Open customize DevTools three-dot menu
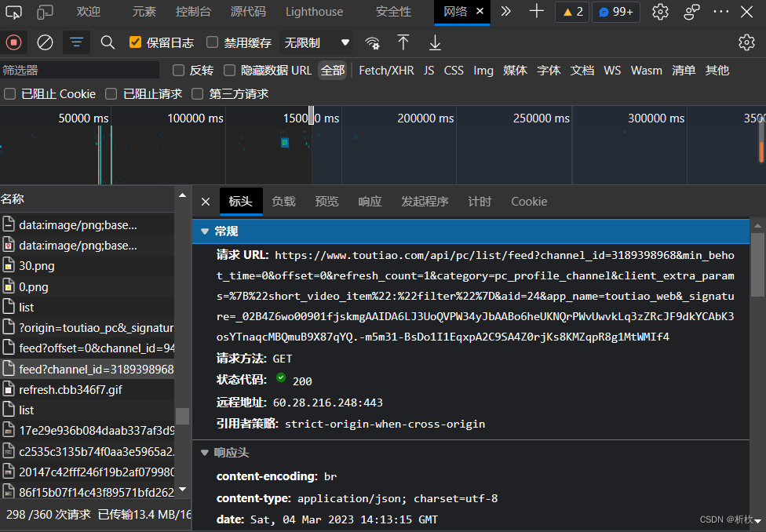The image size is (766, 532). [x=721, y=12]
